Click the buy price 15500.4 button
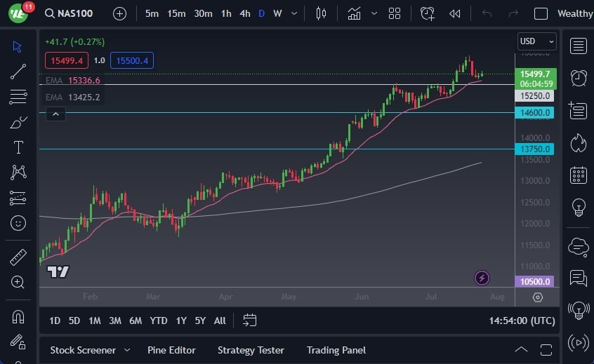This screenshot has width=594, height=364. (x=132, y=60)
